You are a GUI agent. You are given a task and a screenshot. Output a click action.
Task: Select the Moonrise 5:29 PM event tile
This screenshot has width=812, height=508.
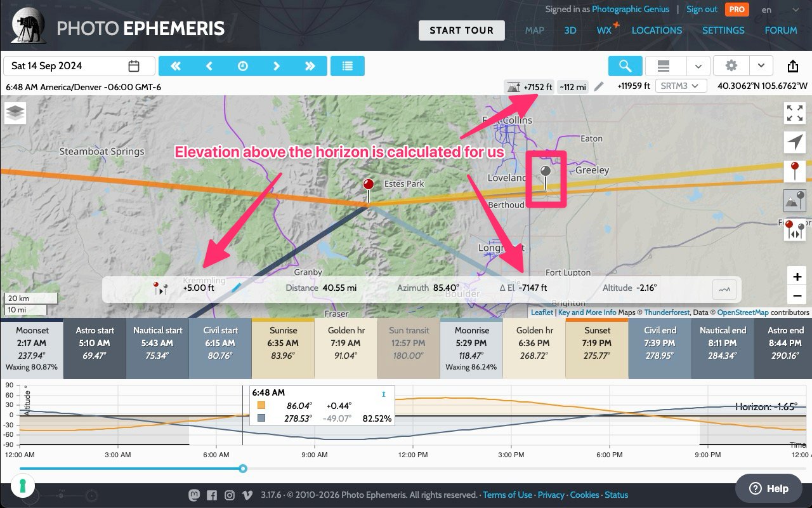pos(471,349)
